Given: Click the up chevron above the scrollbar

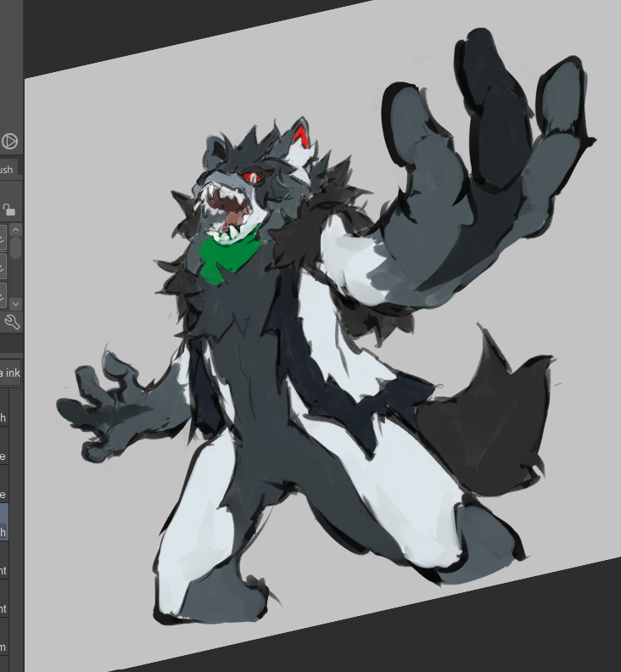Looking at the screenshot, I should pos(16,230).
